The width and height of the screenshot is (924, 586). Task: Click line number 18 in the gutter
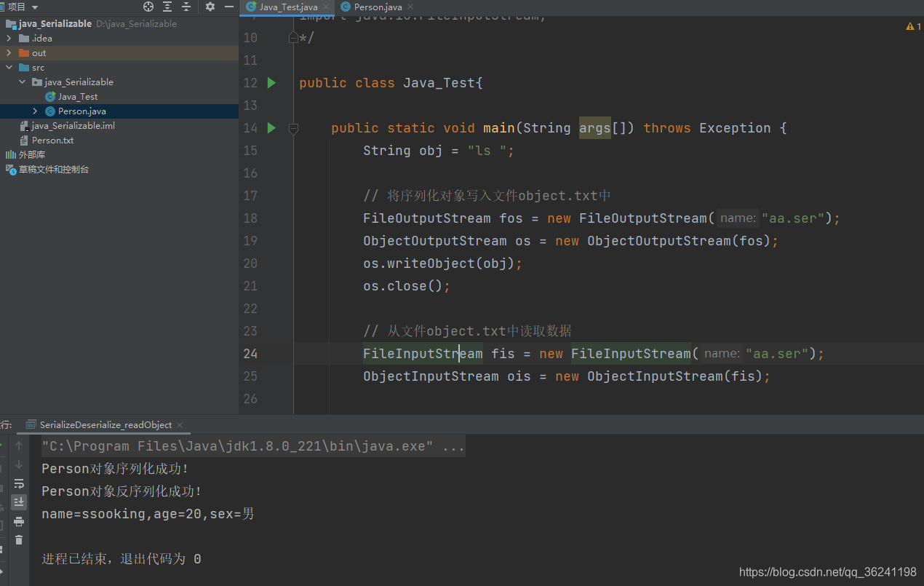pyautogui.click(x=250, y=218)
